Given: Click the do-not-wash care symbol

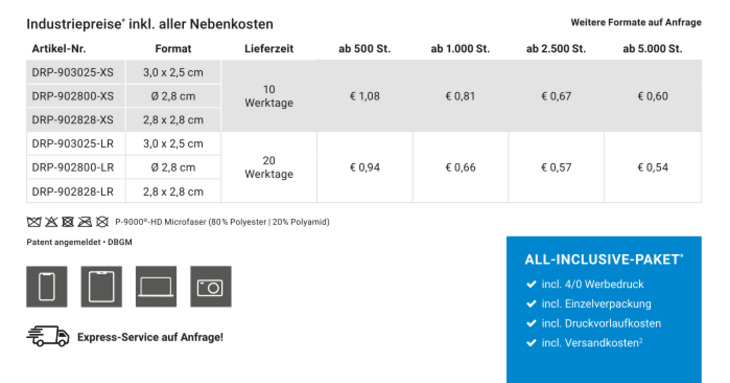Looking at the screenshot, I should 34,222.
